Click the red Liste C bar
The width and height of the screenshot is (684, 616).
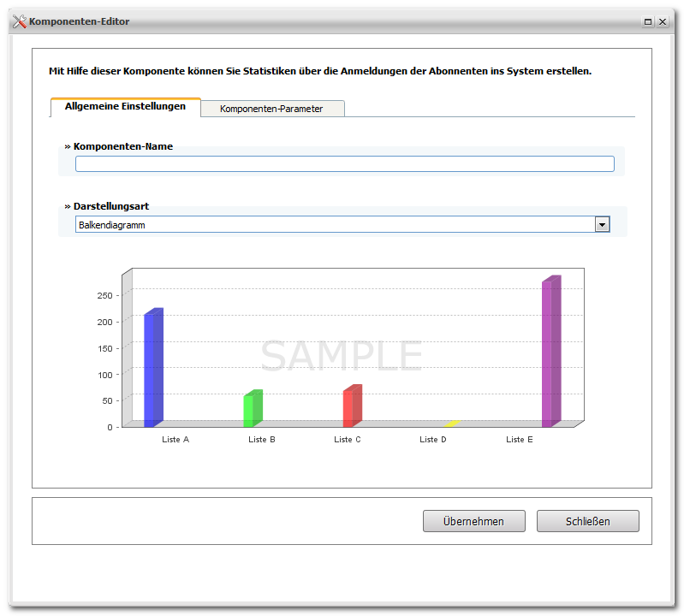tap(353, 406)
